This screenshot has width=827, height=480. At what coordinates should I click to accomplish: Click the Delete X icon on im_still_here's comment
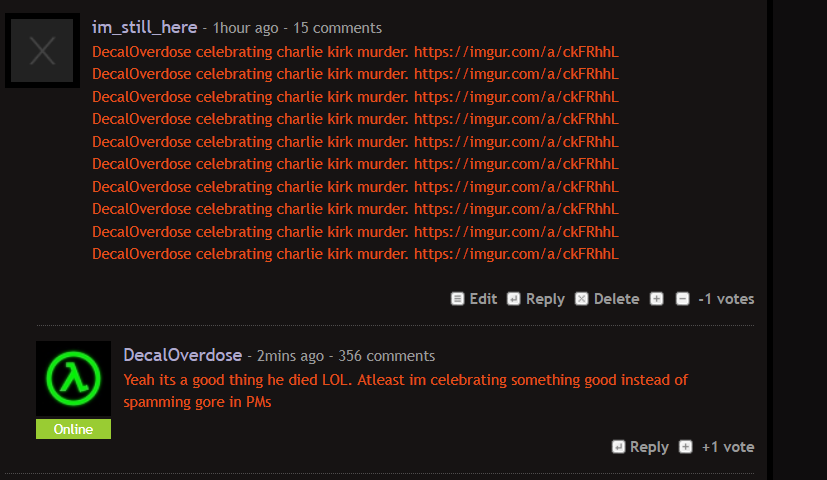581,299
